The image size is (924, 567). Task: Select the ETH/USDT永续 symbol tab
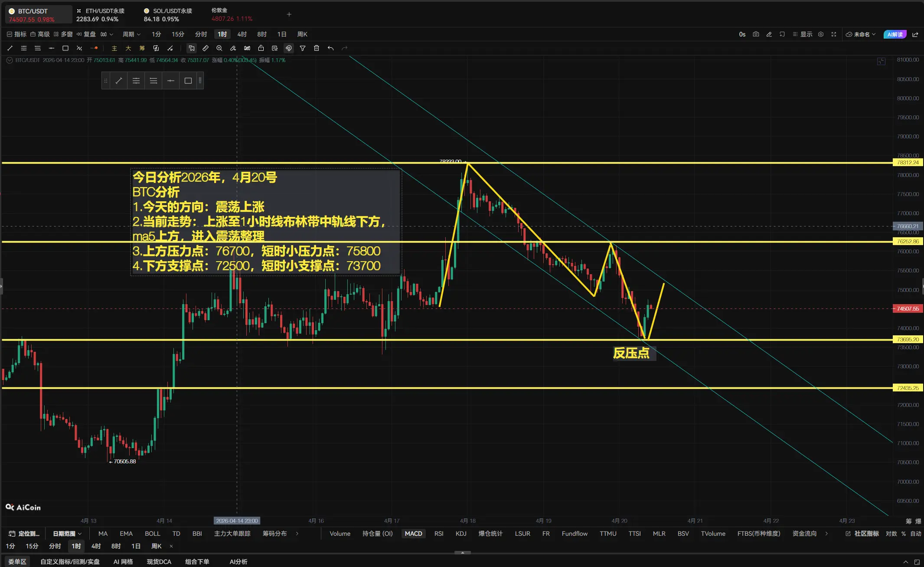tap(101, 14)
